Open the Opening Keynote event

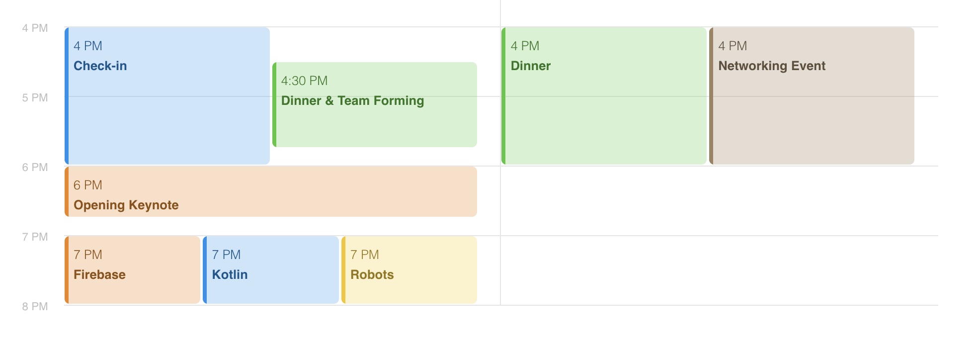tap(271, 191)
